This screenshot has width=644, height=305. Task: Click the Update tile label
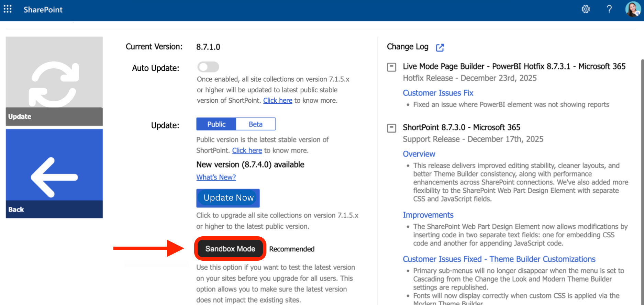click(x=20, y=116)
